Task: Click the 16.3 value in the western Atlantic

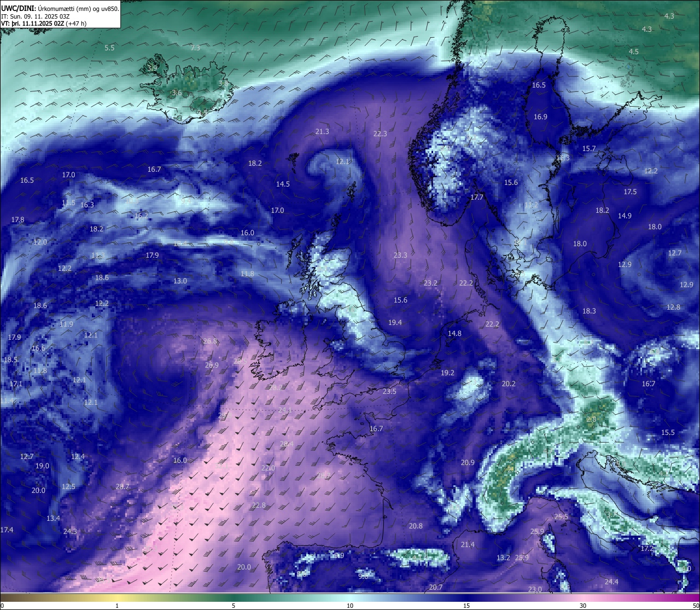Action: pos(87,205)
